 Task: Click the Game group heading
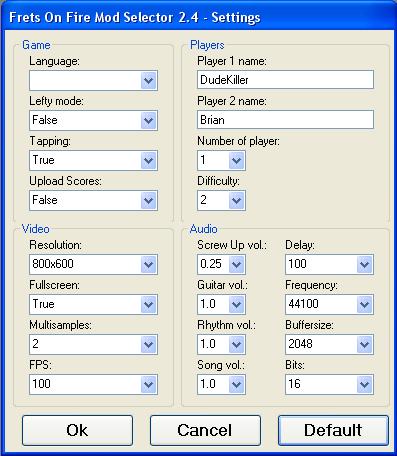point(36,45)
